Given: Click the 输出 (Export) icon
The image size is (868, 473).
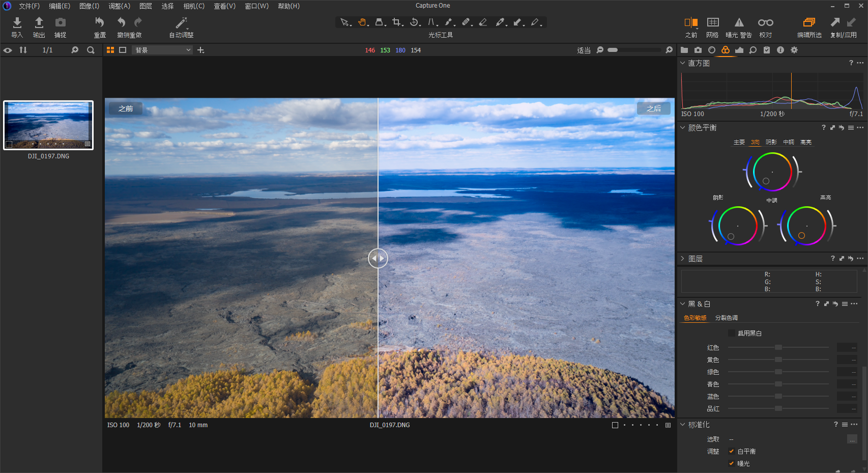Looking at the screenshot, I should coord(39,22).
